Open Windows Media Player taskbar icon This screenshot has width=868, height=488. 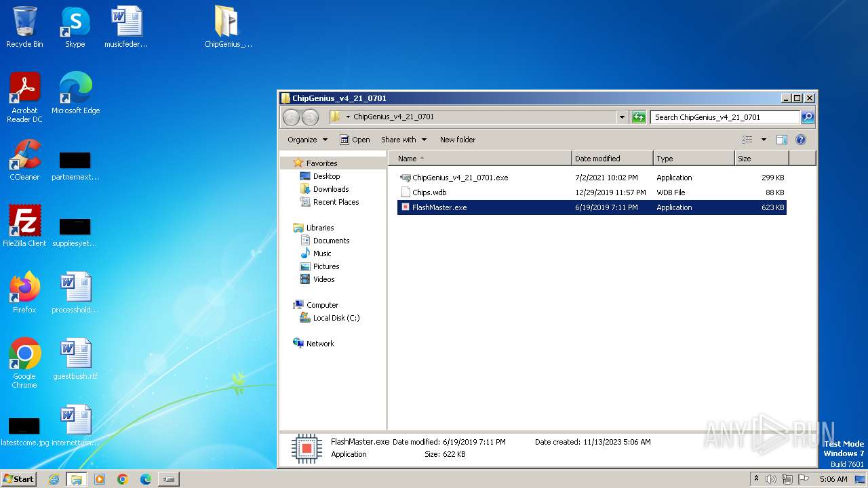(99, 479)
